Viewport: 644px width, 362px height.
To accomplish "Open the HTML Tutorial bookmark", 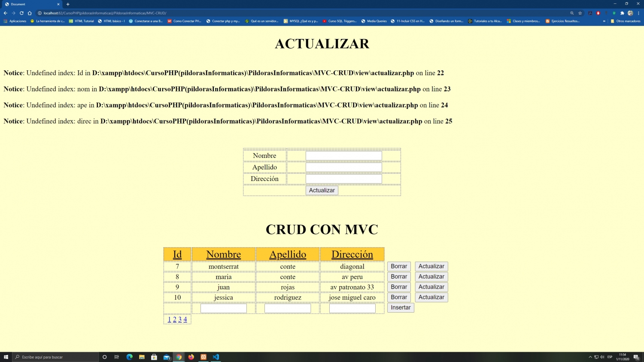I will click(x=81, y=21).
